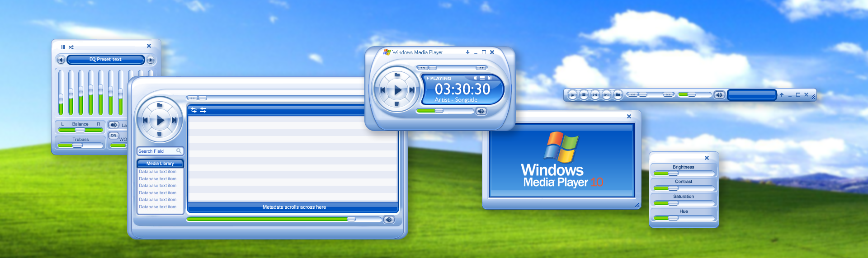The image size is (868, 258).
Task: Toggle shuffle arrows icon in playlist header
Action: click(203, 110)
